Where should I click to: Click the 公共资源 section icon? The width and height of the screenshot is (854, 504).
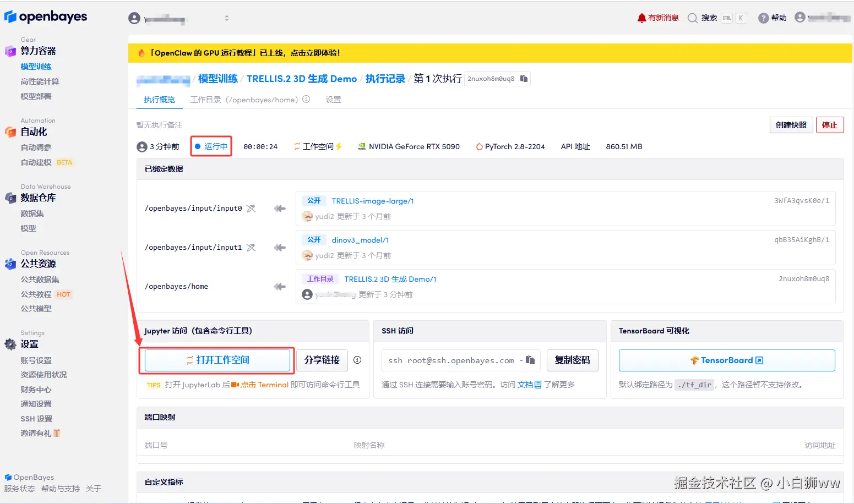(x=10, y=264)
